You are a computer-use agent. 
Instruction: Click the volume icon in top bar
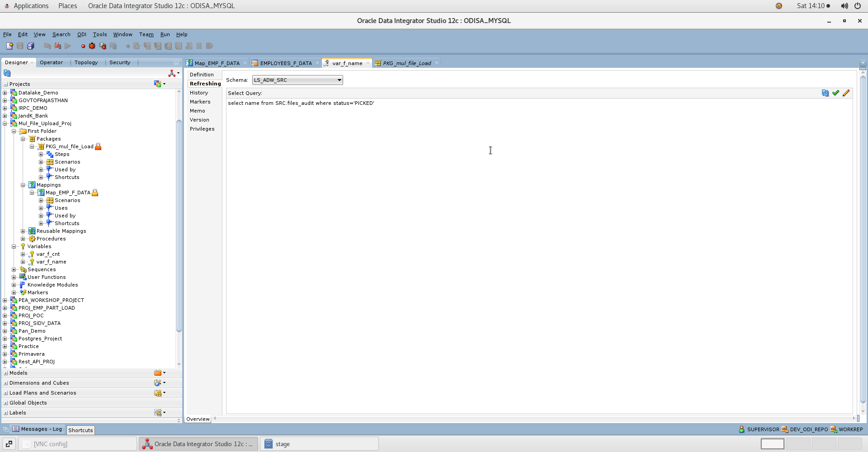pyautogui.click(x=844, y=6)
